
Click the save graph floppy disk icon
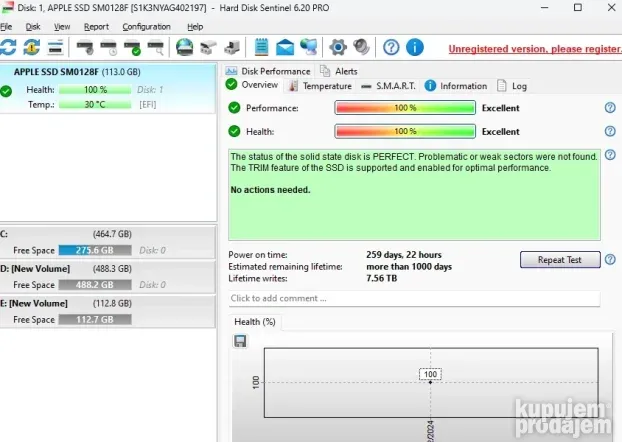pos(240,341)
